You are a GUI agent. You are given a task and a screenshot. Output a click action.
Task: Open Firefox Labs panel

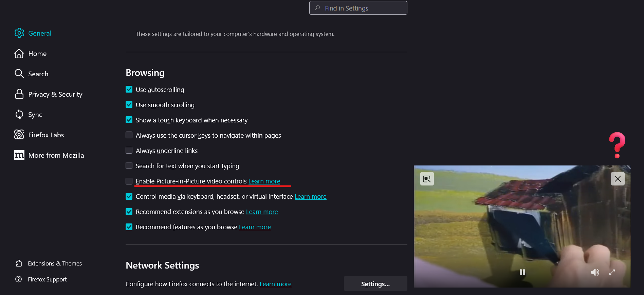[46, 135]
